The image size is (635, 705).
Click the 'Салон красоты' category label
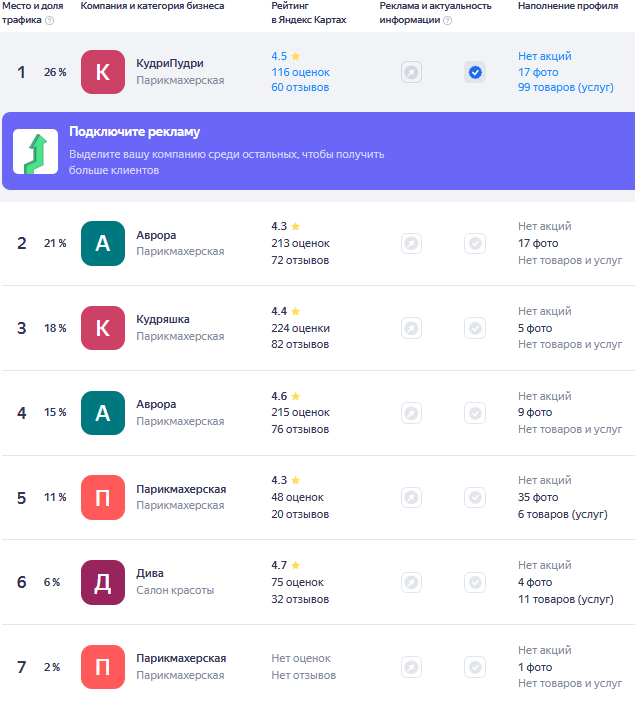(x=175, y=590)
